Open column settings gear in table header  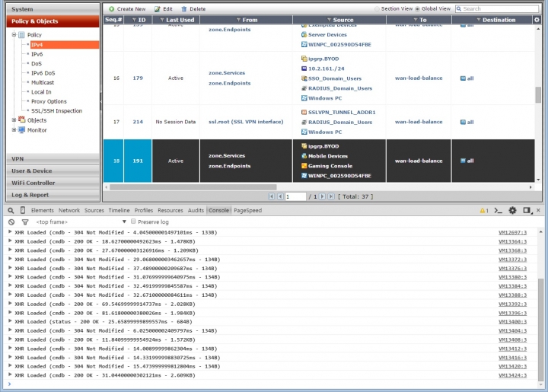pos(537,20)
